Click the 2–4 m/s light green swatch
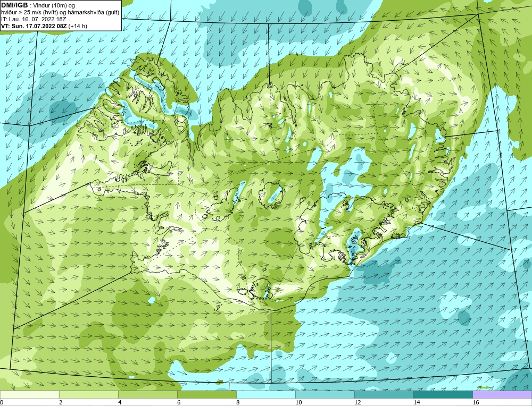This screenshot has height=406, width=532. [88, 394]
